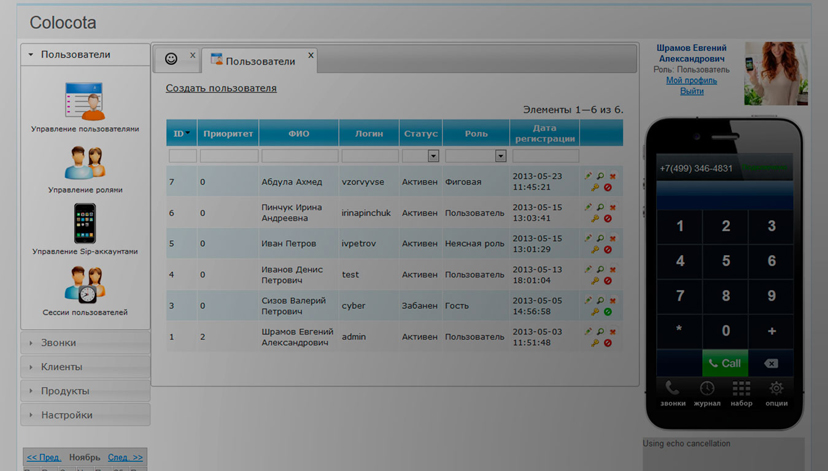Screen dimensions: 828x471
Task: Click ID filter input field
Action: pyautogui.click(x=182, y=156)
